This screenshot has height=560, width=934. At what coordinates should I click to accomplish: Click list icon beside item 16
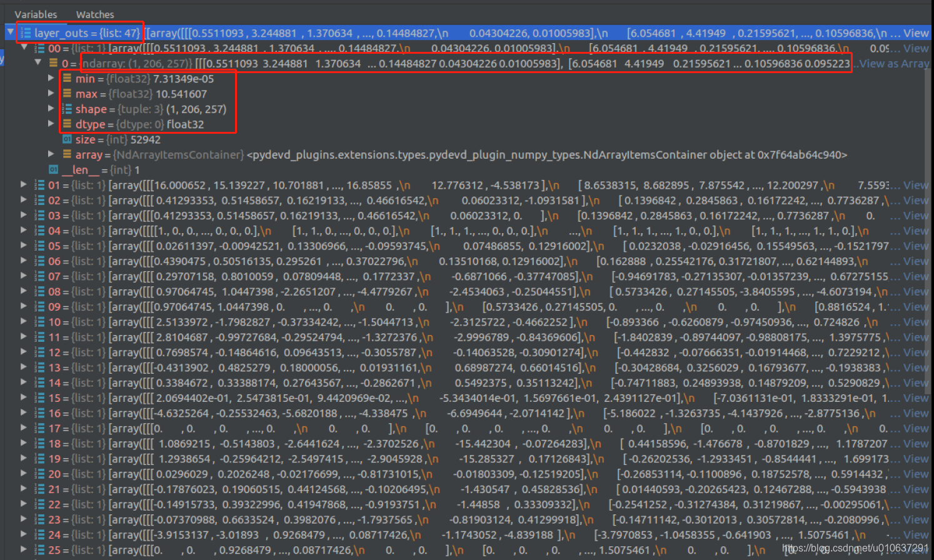(39, 413)
